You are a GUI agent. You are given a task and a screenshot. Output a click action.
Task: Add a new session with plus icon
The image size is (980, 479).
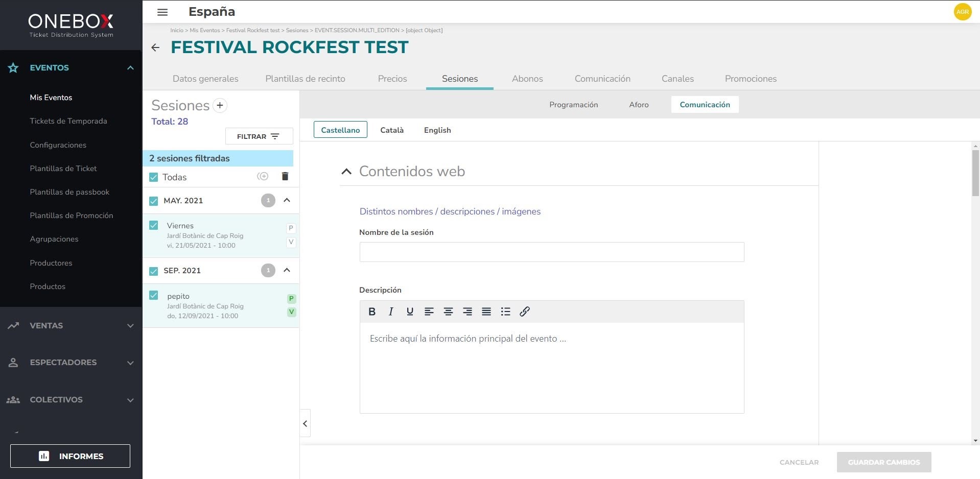tap(220, 105)
